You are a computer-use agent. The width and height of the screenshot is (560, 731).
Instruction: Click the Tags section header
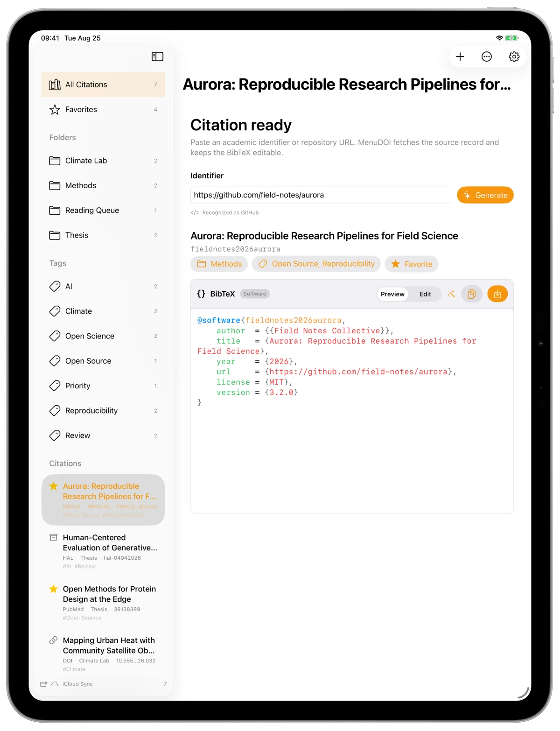[58, 263]
